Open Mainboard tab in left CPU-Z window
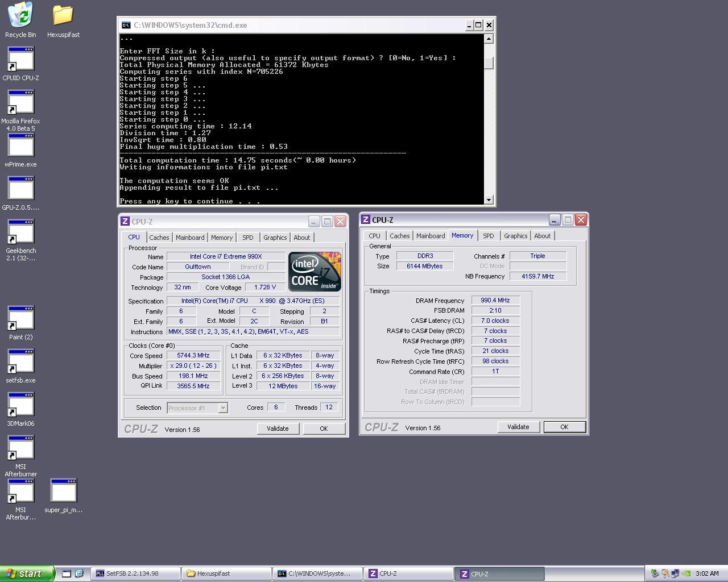 (190, 238)
